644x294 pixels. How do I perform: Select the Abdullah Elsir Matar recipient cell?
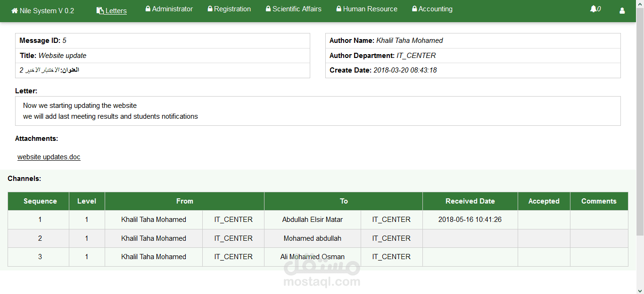[x=312, y=220]
